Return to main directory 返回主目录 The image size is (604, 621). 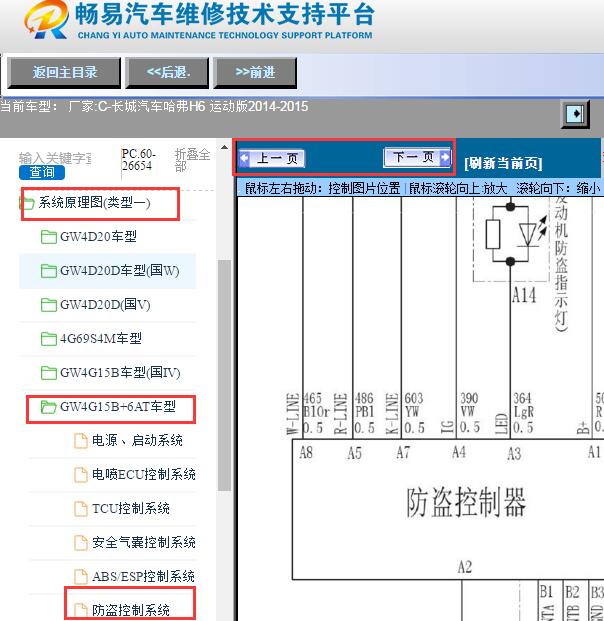tap(64, 72)
